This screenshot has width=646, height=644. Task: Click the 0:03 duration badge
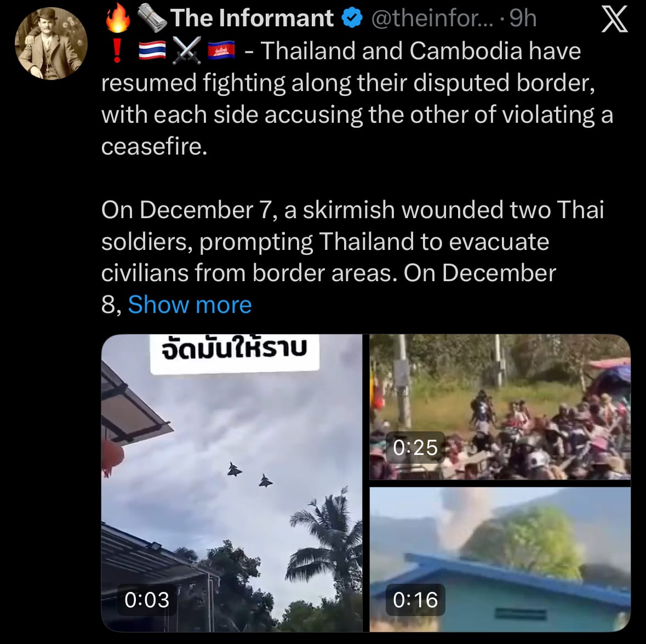[147, 600]
